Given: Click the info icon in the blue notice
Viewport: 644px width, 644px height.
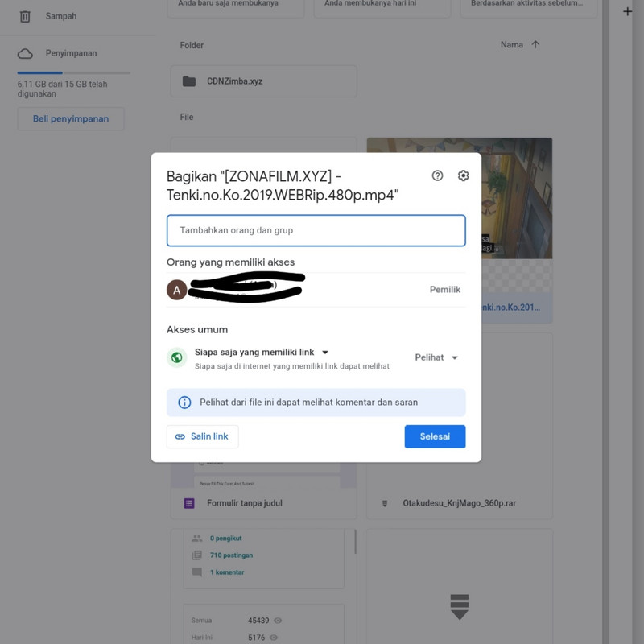Looking at the screenshot, I should [x=184, y=402].
